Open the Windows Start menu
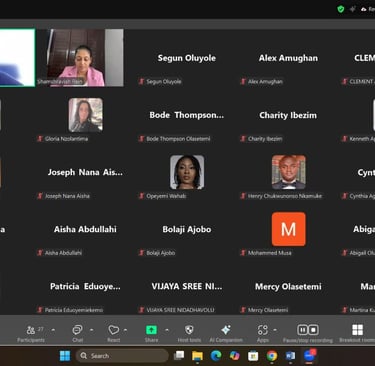 (65, 356)
